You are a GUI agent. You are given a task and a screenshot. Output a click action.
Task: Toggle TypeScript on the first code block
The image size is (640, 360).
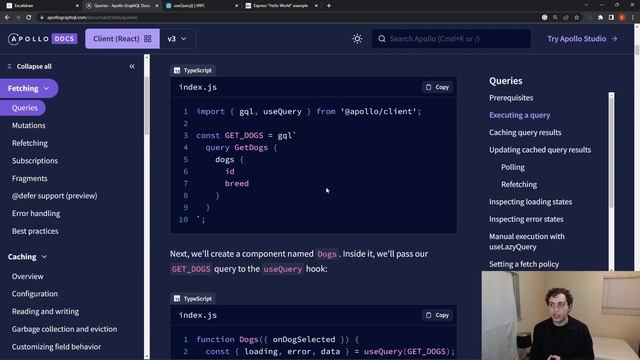click(193, 70)
